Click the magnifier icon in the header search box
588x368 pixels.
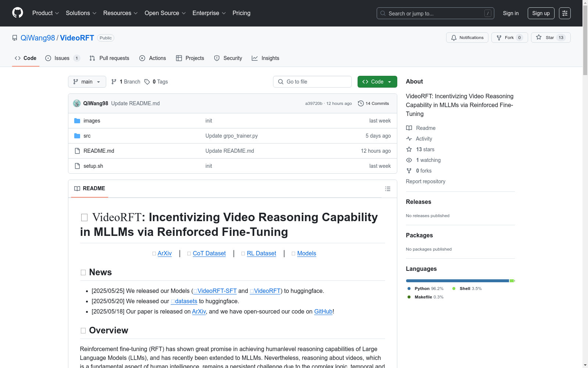383,13
